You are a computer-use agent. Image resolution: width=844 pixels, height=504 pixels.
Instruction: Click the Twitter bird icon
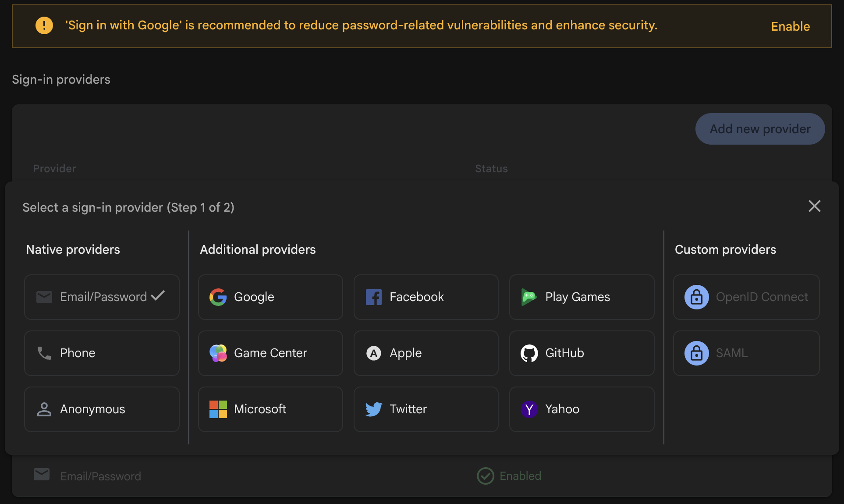point(373,409)
